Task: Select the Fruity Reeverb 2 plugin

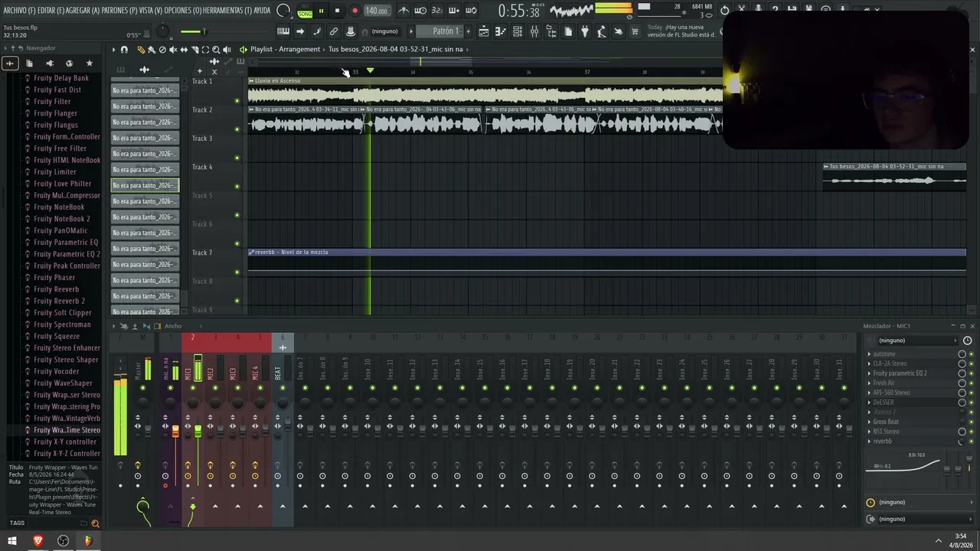Action: tap(59, 301)
